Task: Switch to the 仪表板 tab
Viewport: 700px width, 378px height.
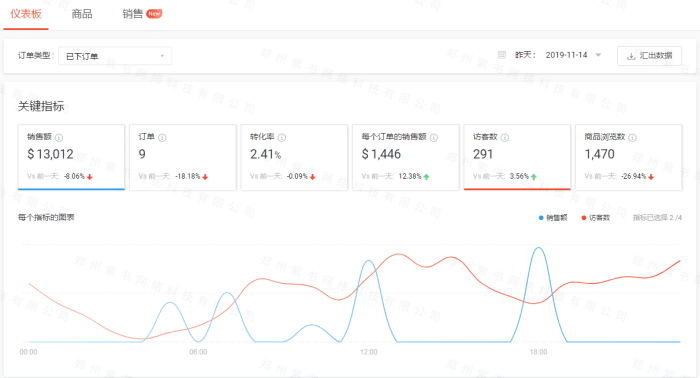Action: click(x=26, y=14)
